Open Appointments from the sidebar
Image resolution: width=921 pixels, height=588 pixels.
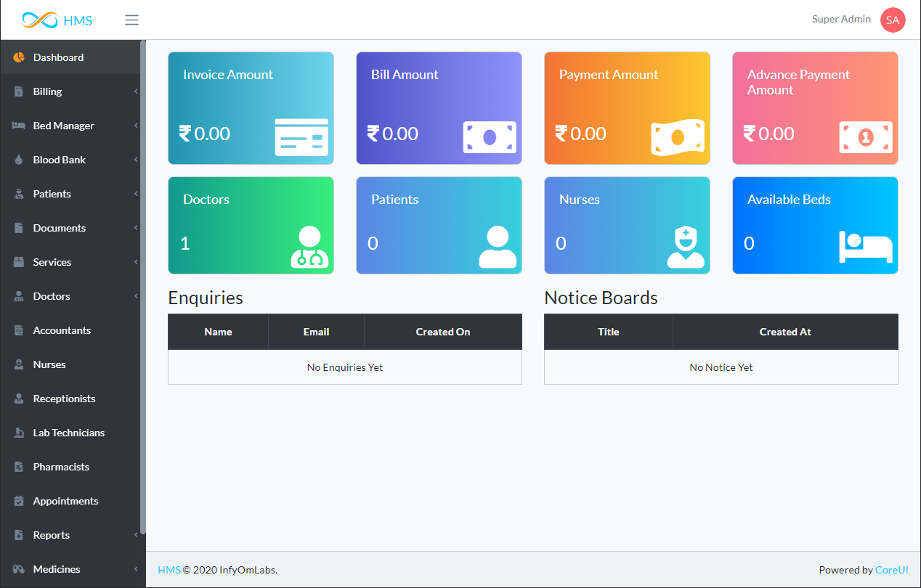click(65, 501)
